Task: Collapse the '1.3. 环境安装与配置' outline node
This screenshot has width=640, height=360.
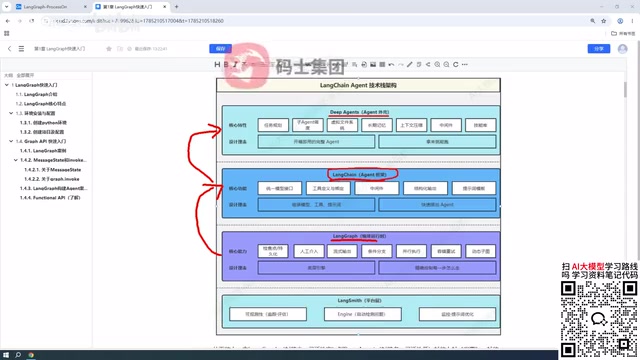Action: pyautogui.click(x=11, y=113)
